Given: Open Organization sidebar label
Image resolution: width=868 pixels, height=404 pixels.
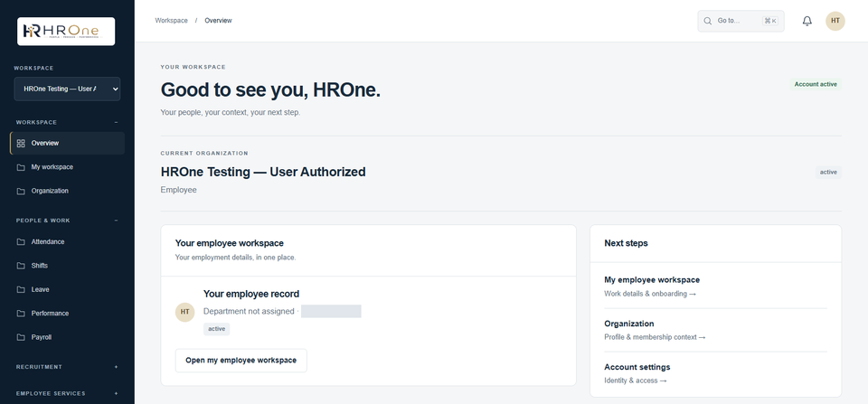Looking at the screenshot, I should [50, 191].
